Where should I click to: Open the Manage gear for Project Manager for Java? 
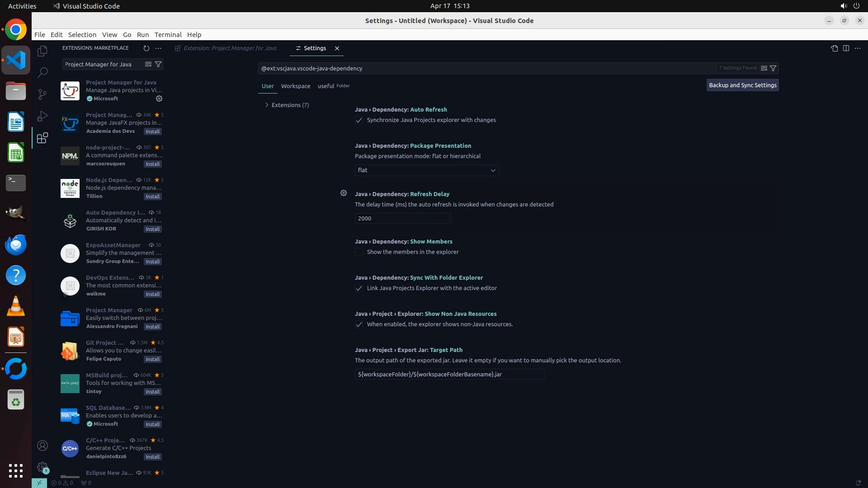(x=159, y=99)
